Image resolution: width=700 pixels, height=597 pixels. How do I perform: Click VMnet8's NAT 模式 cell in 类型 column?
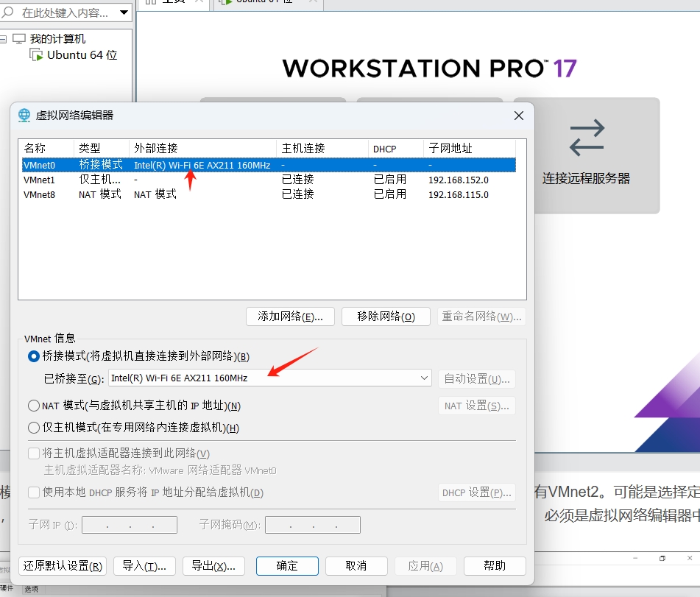point(100,194)
